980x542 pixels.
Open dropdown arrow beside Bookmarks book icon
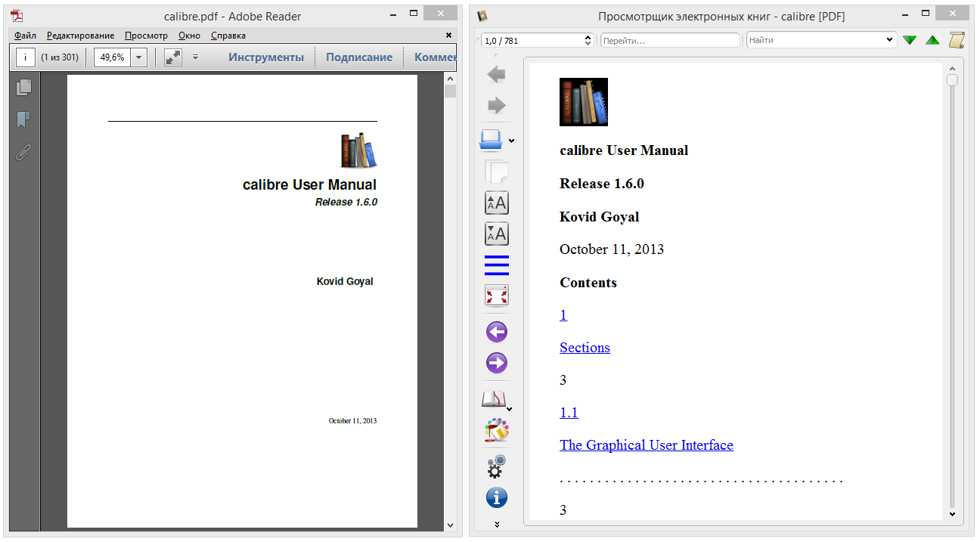click(510, 410)
